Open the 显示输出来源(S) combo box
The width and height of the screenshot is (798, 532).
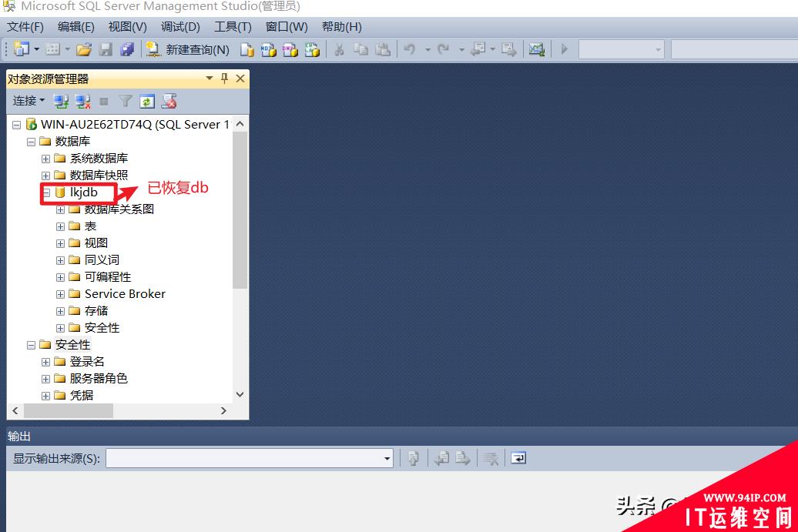pyautogui.click(x=250, y=458)
